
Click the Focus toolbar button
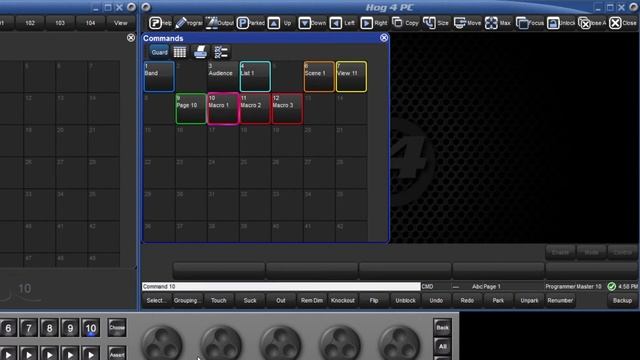pyautogui.click(x=529, y=23)
